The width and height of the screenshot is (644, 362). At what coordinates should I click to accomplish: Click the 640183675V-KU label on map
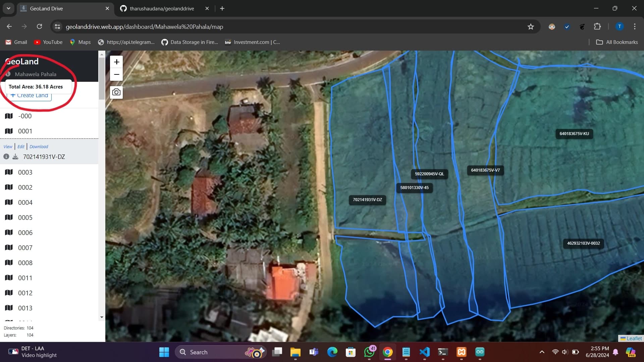click(x=574, y=134)
